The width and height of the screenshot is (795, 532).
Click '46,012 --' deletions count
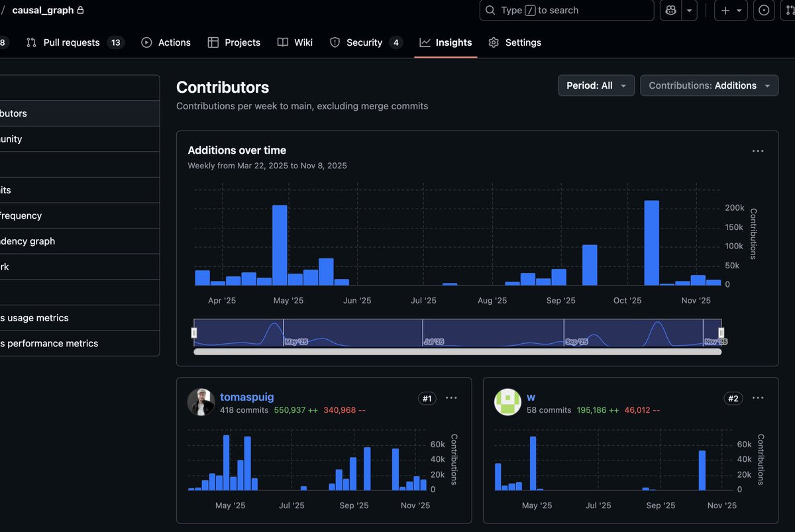(642, 410)
